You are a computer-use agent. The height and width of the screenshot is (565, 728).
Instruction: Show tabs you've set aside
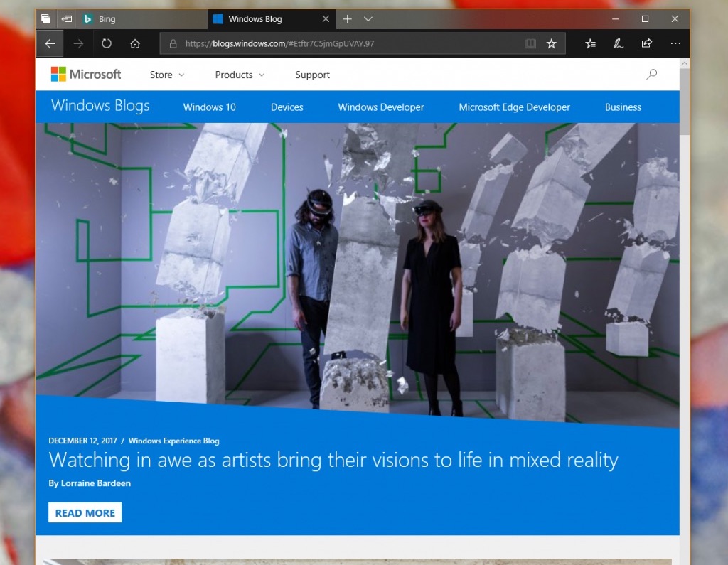45,19
